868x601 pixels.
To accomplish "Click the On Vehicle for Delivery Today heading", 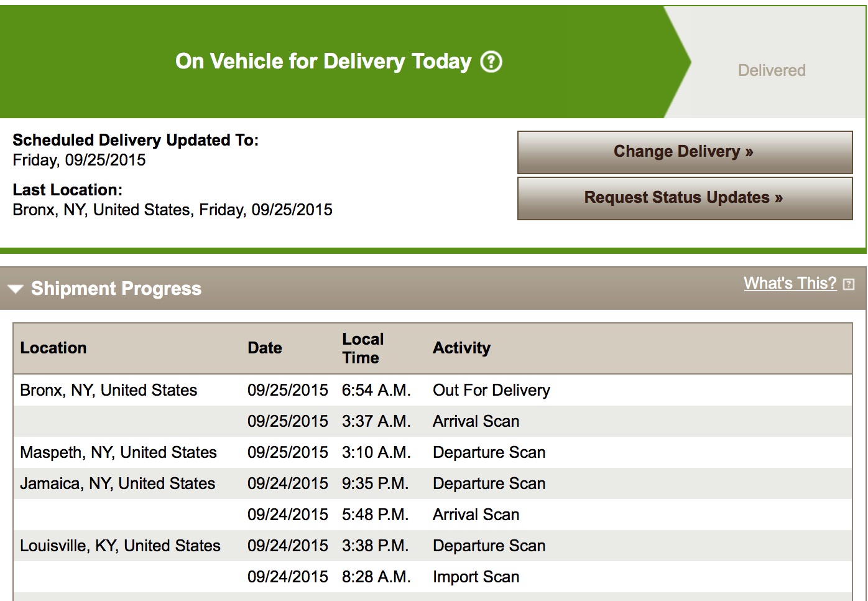I will tap(323, 62).
